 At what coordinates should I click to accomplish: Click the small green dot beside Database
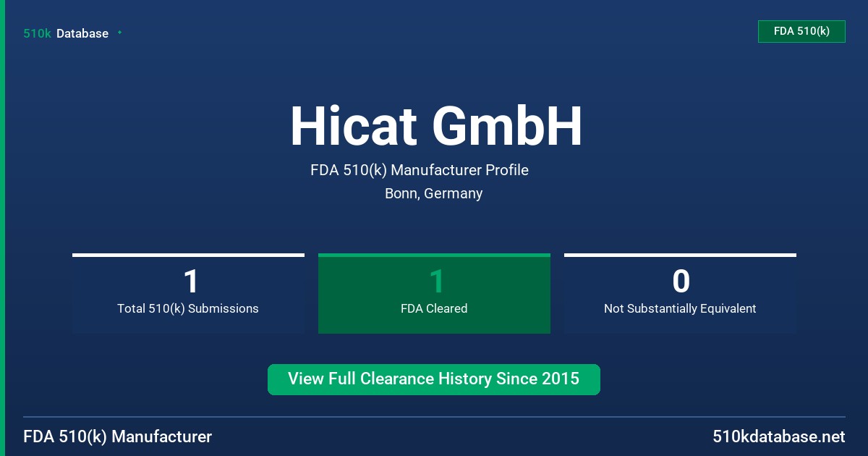point(119,33)
